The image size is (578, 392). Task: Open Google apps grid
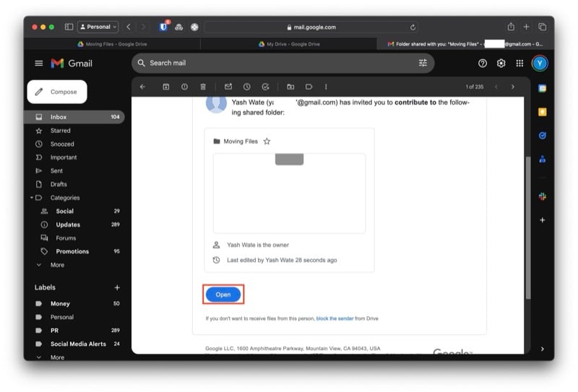pyautogui.click(x=519, y=64)
